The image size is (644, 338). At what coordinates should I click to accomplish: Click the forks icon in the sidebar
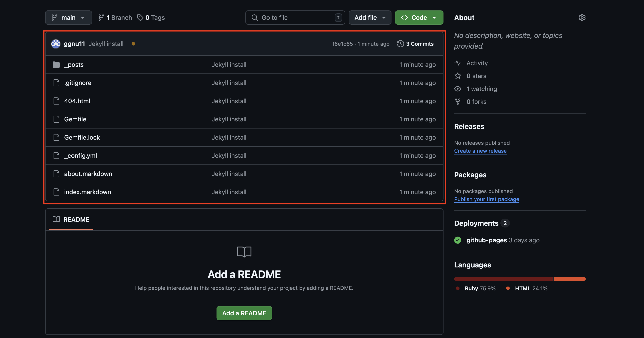(458, 102)
